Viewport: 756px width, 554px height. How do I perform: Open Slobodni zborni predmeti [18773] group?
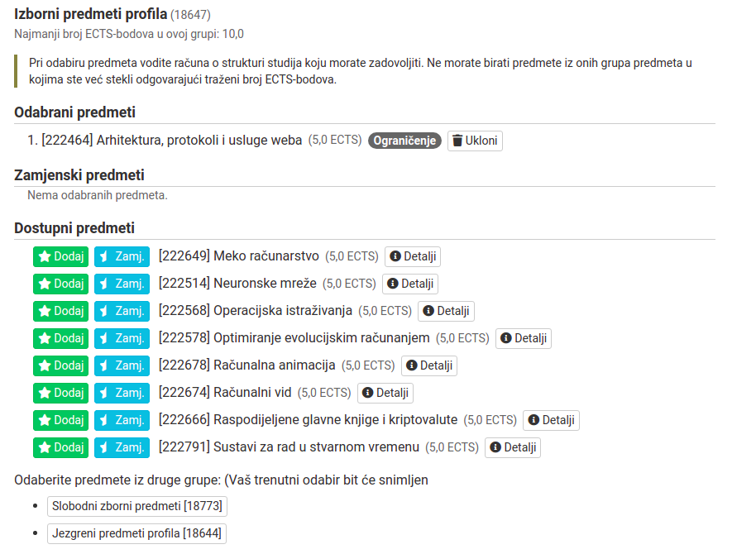coord(137,506)
